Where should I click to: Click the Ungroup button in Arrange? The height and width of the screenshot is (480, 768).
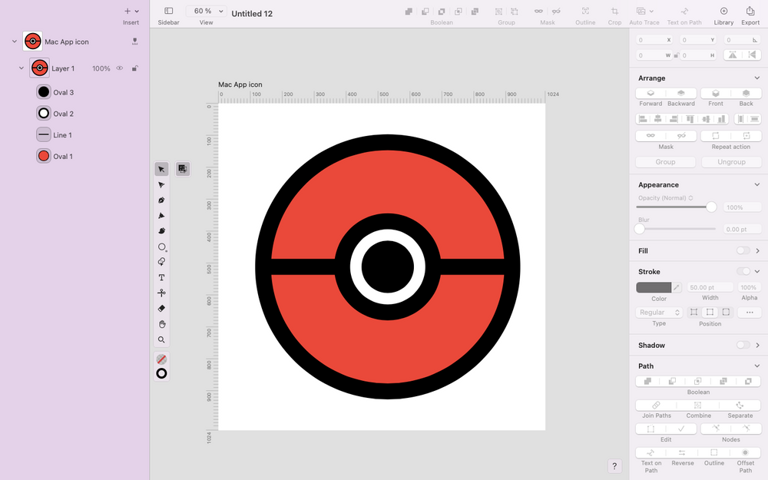[731, 162]
